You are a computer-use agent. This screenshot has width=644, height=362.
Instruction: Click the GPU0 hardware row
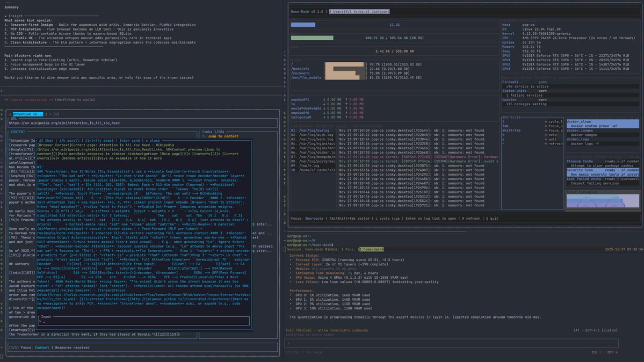coord(565,55)
